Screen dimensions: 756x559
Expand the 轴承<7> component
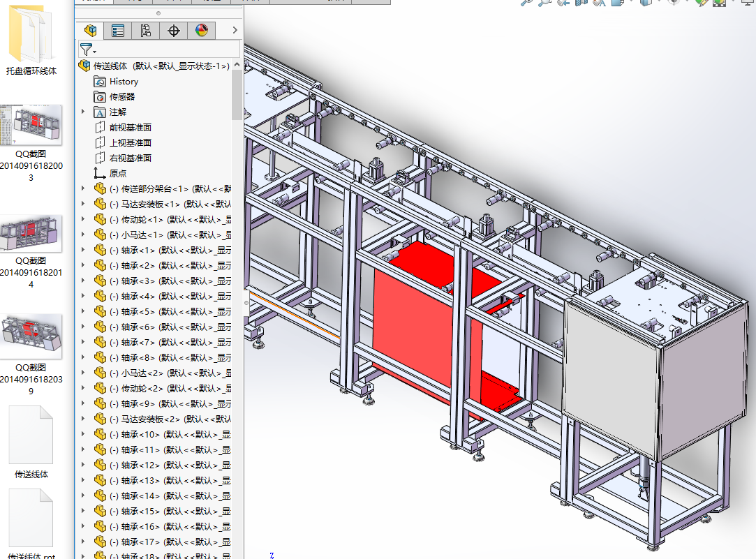pyautogui.click(x=83, y=342)
